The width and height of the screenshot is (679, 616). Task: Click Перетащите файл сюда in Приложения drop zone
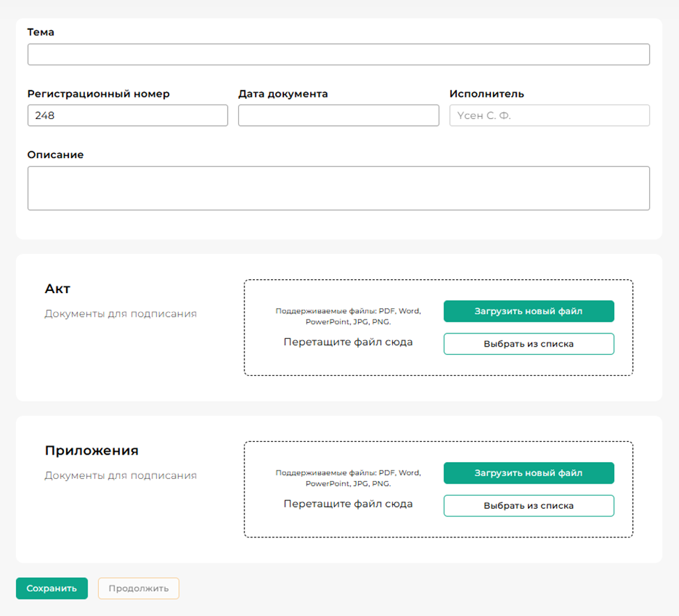[348, 503]
